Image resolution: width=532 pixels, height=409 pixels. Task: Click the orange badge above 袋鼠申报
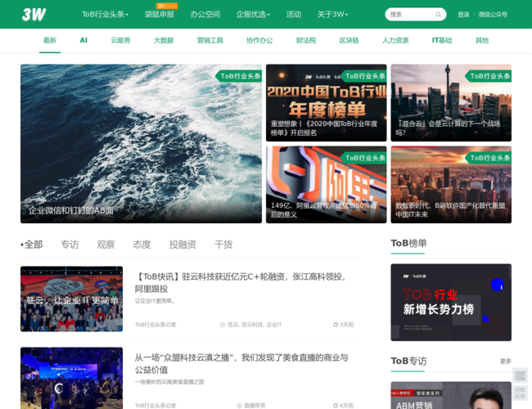coord(167,6)
